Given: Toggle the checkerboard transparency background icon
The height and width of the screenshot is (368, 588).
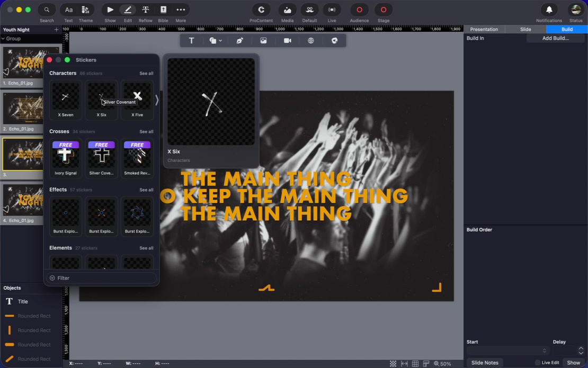Looking at the screenshot, I should [393, 364].
